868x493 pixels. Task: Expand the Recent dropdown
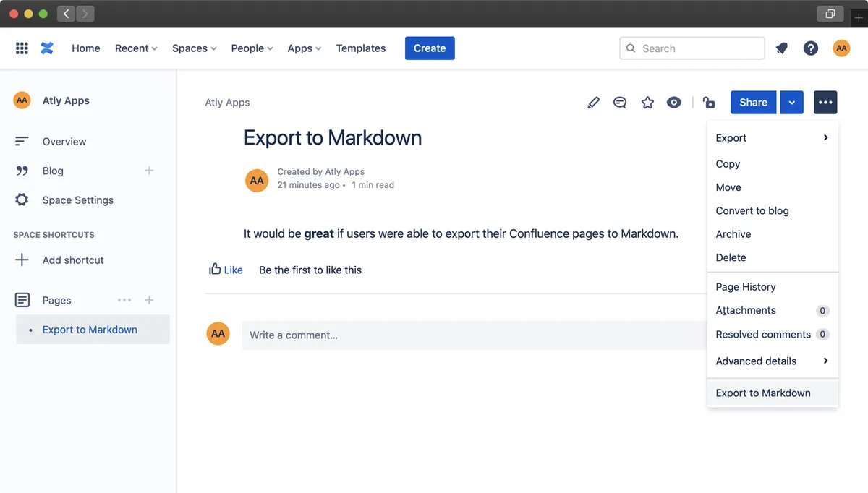coord(136,48)
